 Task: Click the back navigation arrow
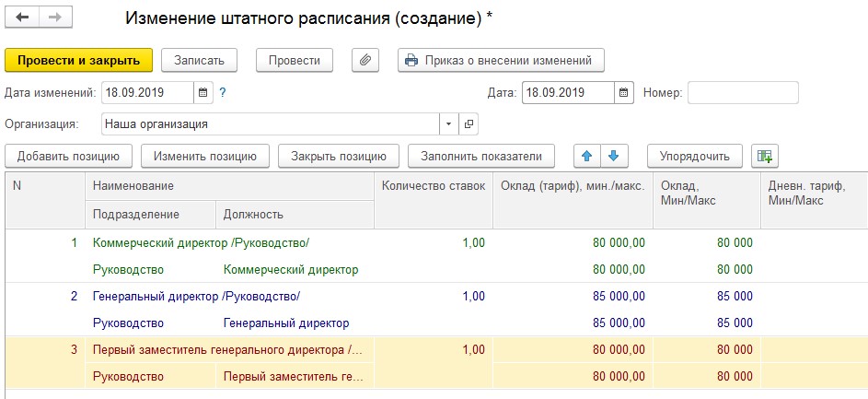tap(23, 19)
